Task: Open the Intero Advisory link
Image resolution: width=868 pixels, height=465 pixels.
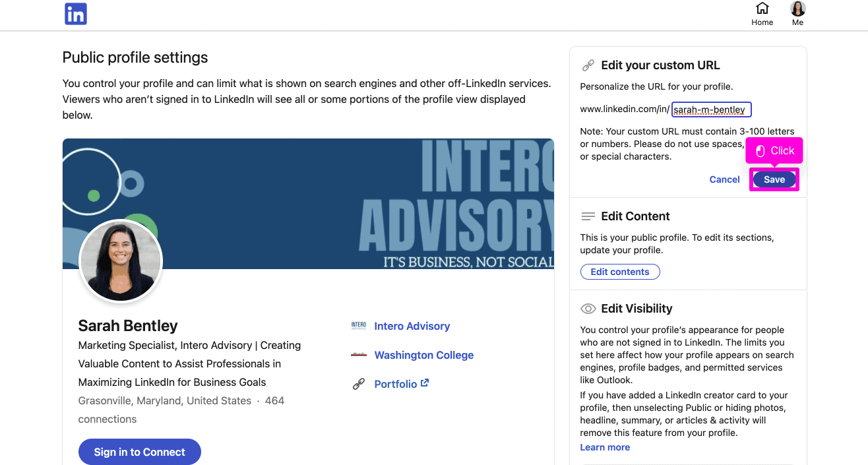Action: 412,326
